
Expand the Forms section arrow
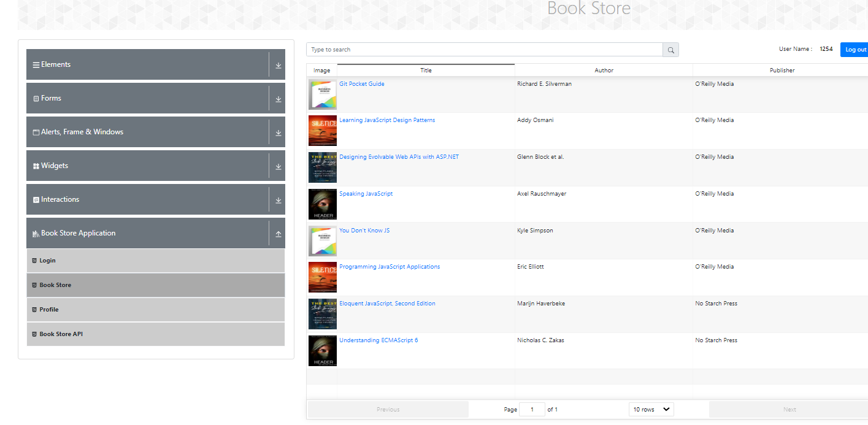[278, 99]
